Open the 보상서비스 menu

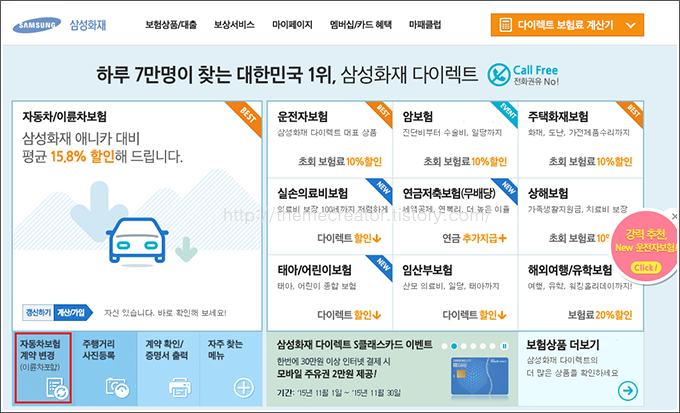(x=234, y=25)
